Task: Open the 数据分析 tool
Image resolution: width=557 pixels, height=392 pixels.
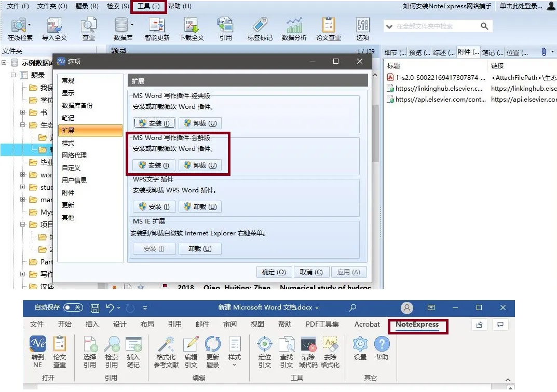Action: (294, 29)
